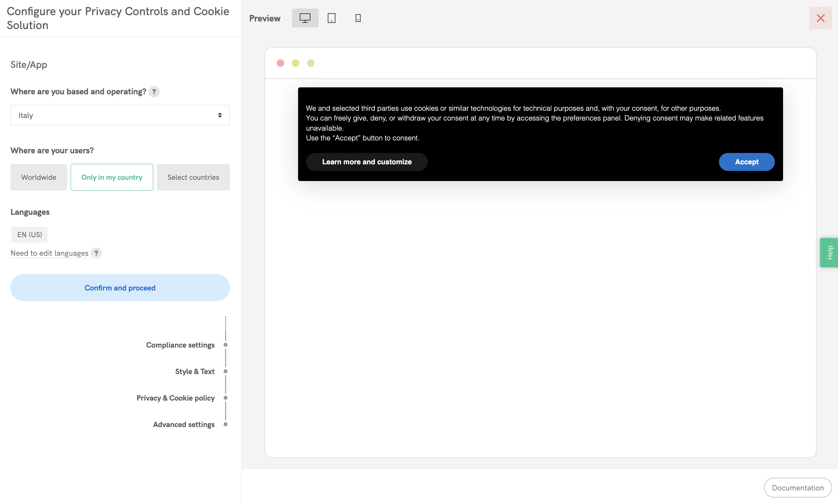Click the yellow traffic light dot
Image resolution: width=838 pixels, height=504 pixels.
[295, 63]
